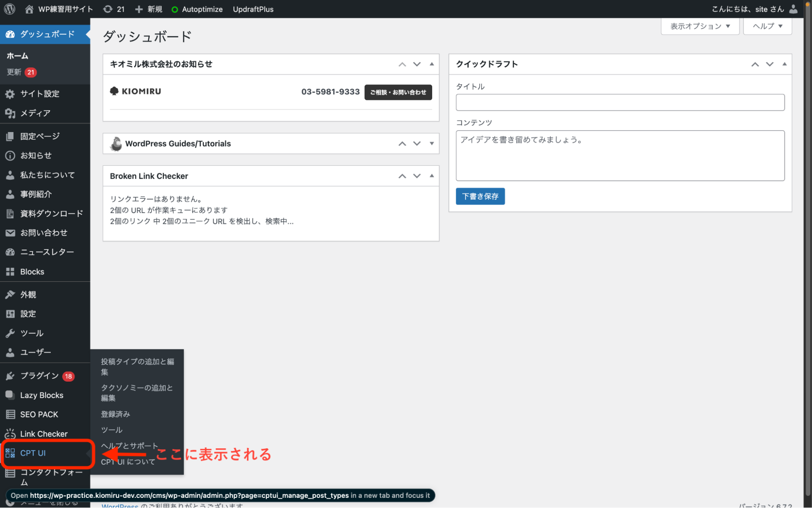Click the ニュースレター gauge icon
Viewport: 812px width, 508px height.
(x=10, y=252)
